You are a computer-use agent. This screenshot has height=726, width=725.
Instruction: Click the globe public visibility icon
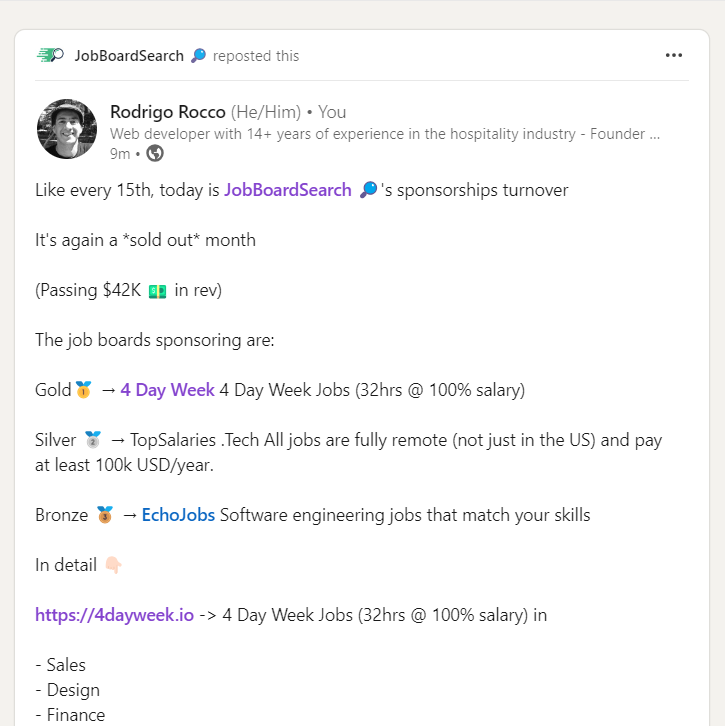click(x=155, y=153)
